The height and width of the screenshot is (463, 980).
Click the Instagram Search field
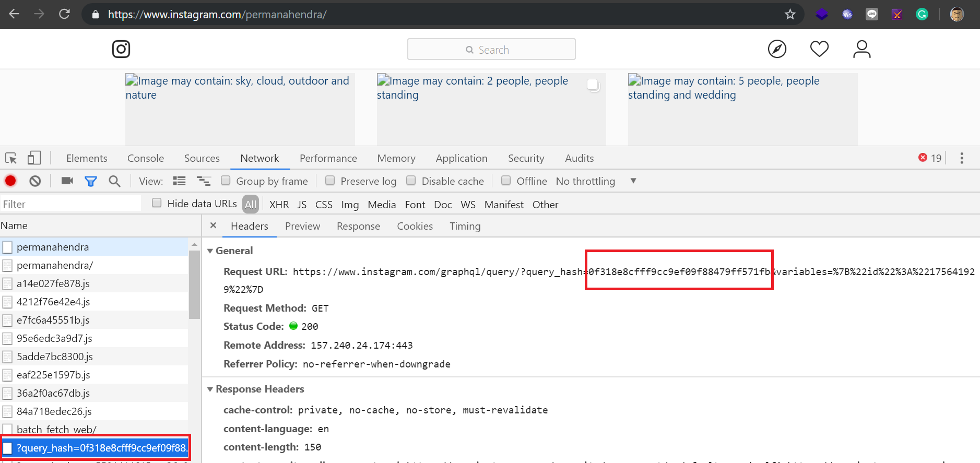pos(491,50)
